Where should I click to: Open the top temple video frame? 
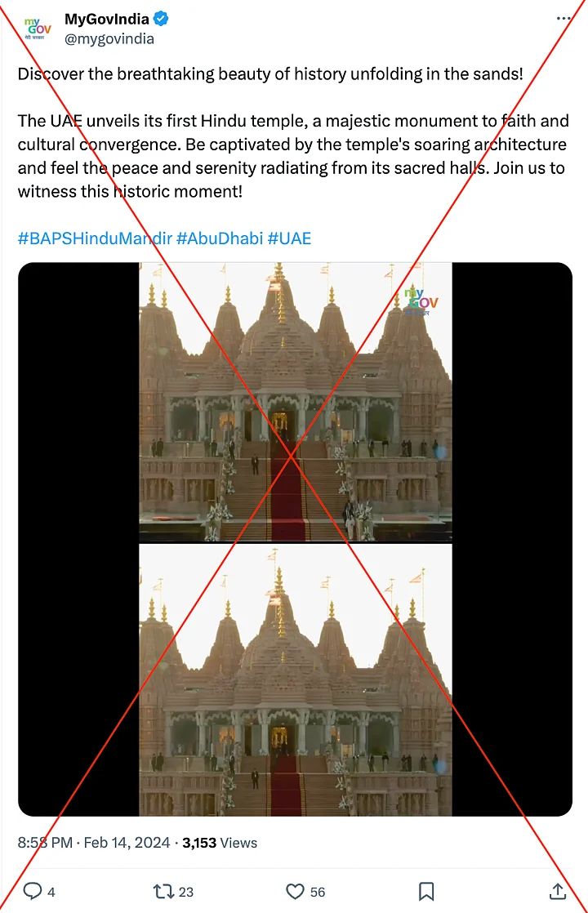click(x=295, y=402)
